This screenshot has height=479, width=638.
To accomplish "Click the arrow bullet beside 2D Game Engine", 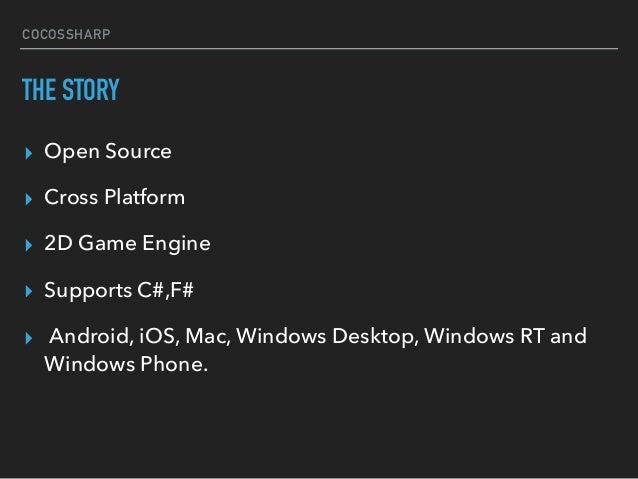I will click(x=28, y=245).
